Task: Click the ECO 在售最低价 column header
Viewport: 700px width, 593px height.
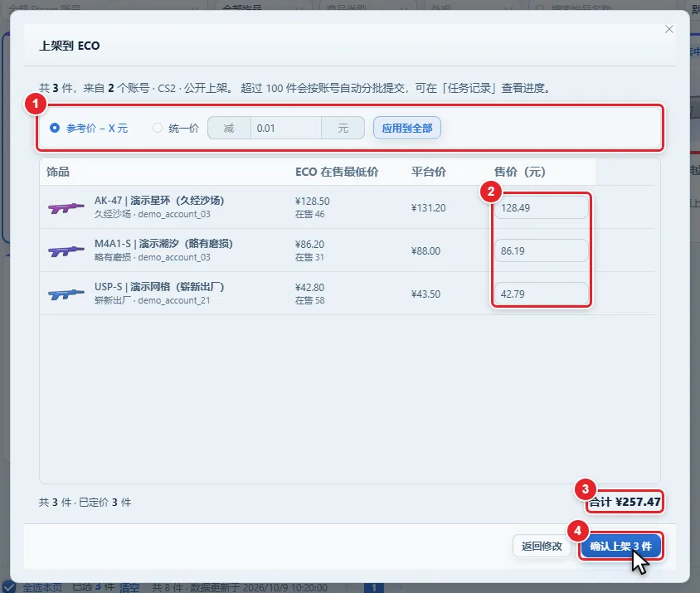Action: [x=337, y=172]
